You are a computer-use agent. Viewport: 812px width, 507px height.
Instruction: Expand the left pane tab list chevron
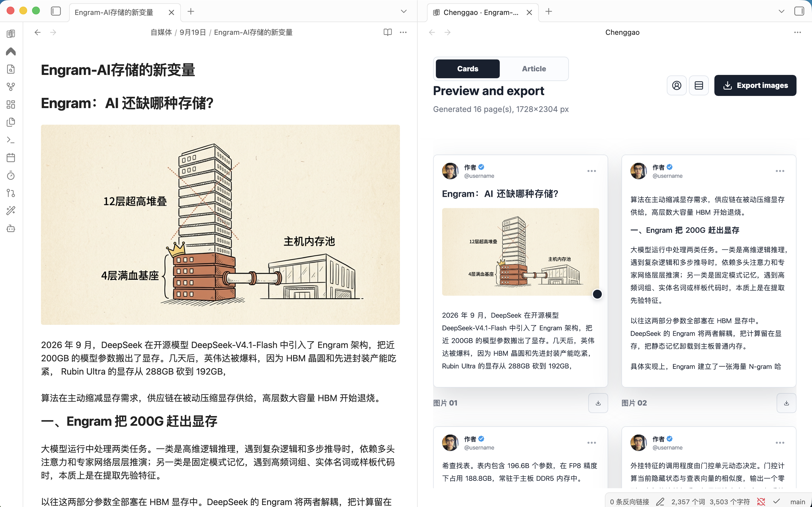[x=404, y=11]
